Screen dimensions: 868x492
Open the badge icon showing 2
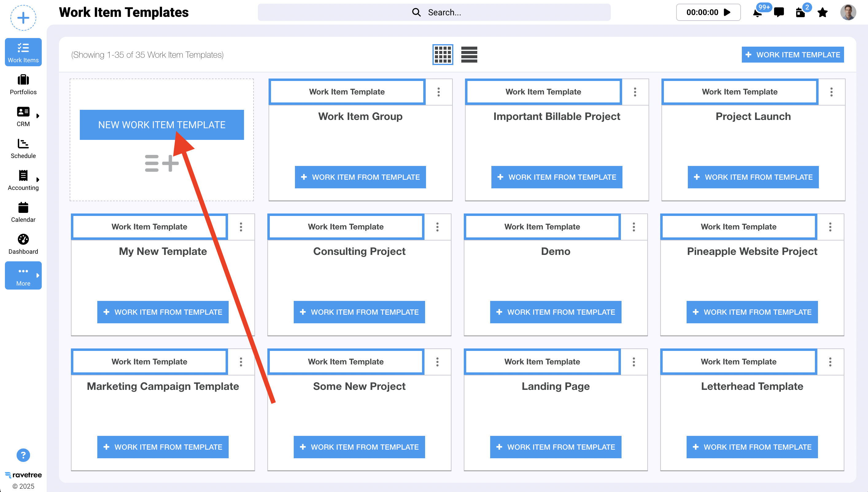(x=801, y=13)
